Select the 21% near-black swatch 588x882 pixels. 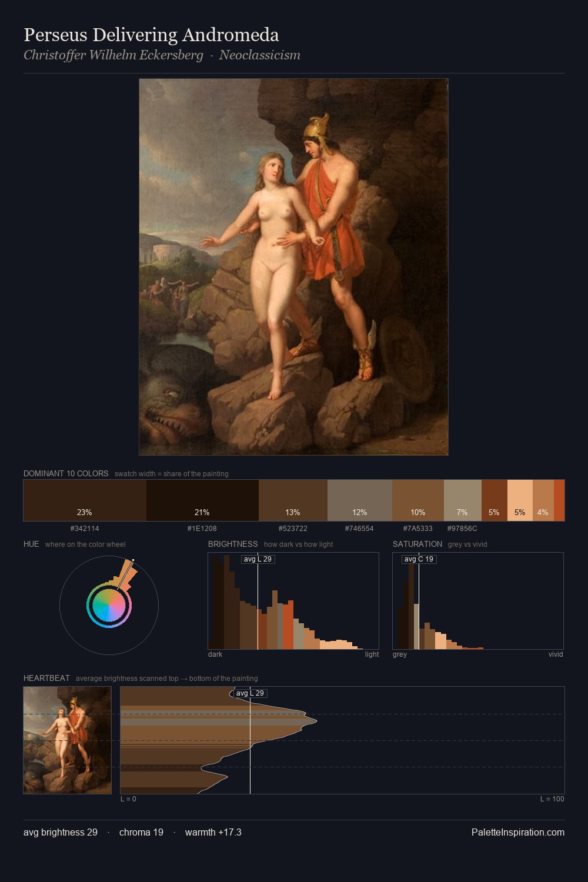coord(202,500)
